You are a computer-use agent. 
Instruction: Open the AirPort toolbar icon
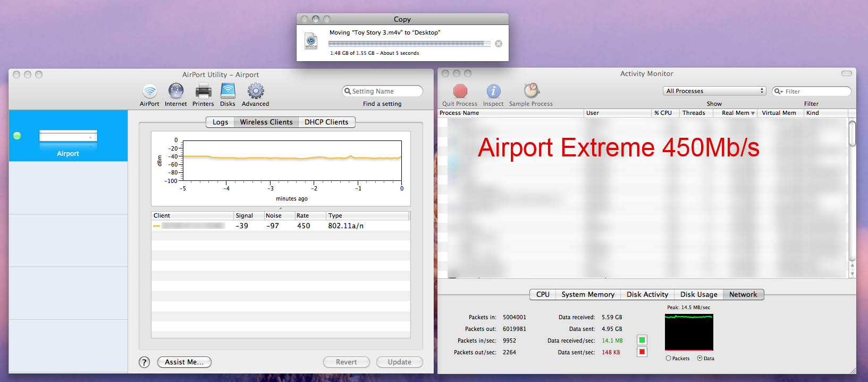(150, 91)
